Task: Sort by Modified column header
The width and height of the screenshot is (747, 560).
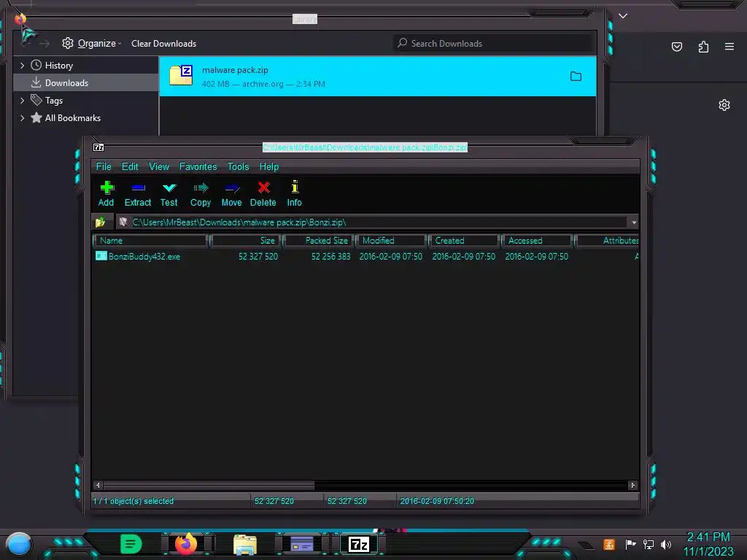Action: (391, 241)
